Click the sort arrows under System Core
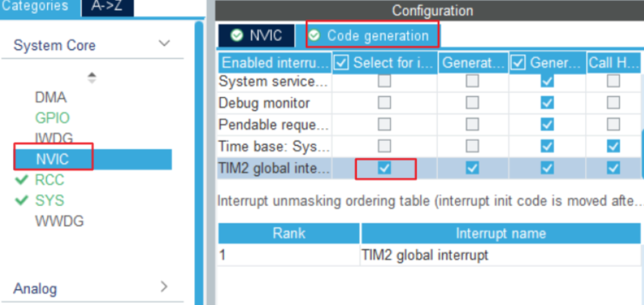Screen dimensions: 644x305 pyautogui.click(x=92, y=78)
